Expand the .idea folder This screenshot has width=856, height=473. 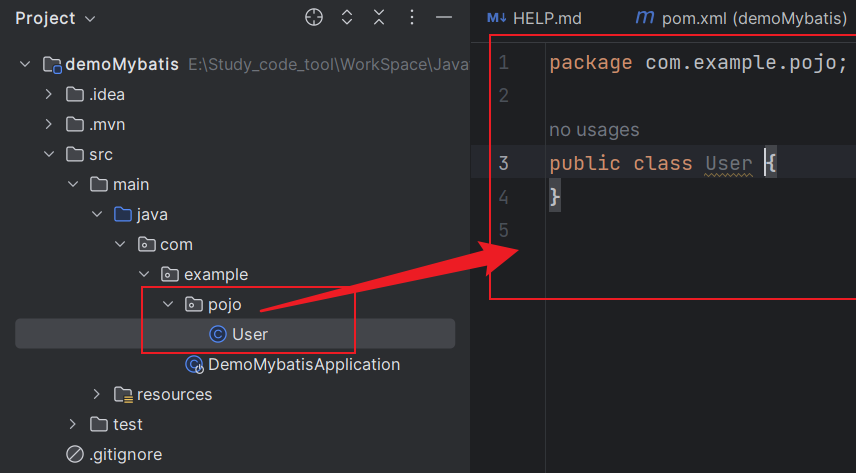click(49, 94)
